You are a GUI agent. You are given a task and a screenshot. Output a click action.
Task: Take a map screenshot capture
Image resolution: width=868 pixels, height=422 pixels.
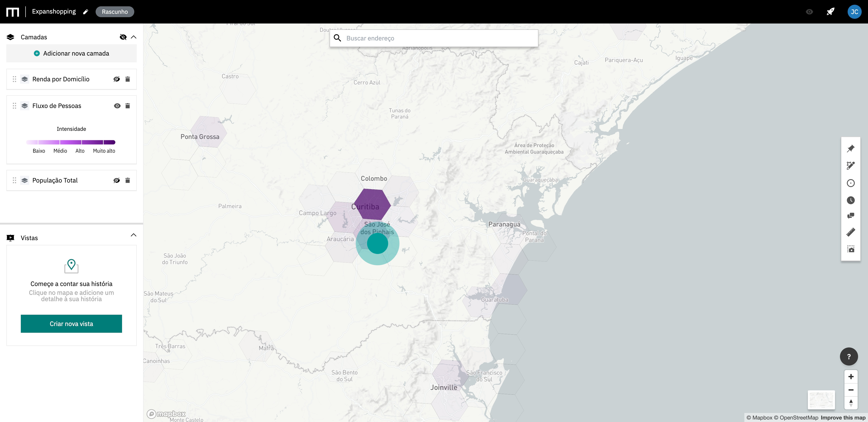[x=850, y=249]
